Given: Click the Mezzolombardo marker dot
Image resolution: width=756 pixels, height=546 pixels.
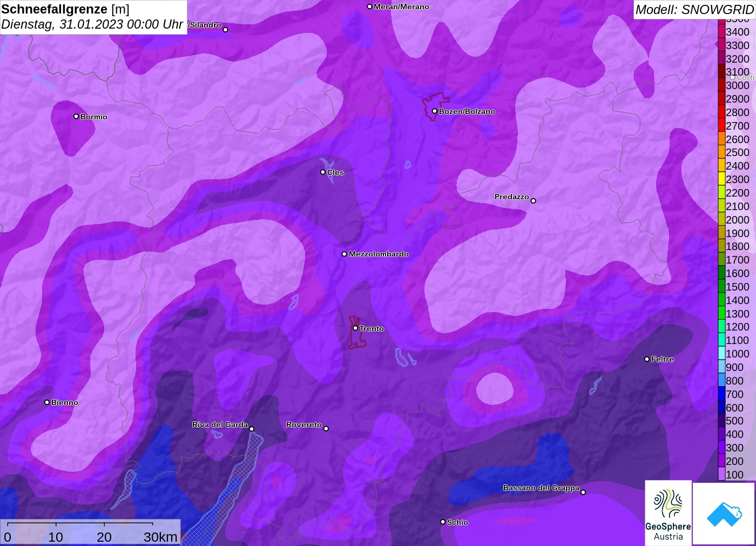Looking at the screenshot, I should click(345, 254).
